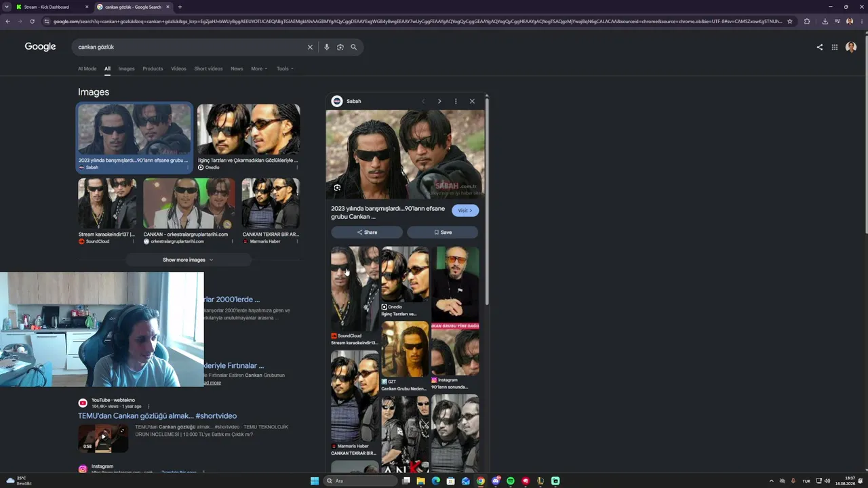Click Share button under preview image
The width and height of the screenshot is (868, 488).
pyautogui.click(x=367, y=232)
